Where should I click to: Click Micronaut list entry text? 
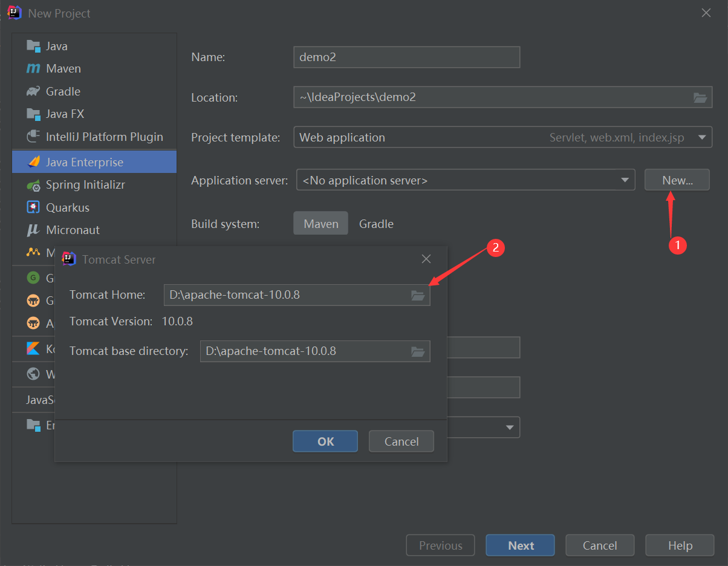click(73, 230)
